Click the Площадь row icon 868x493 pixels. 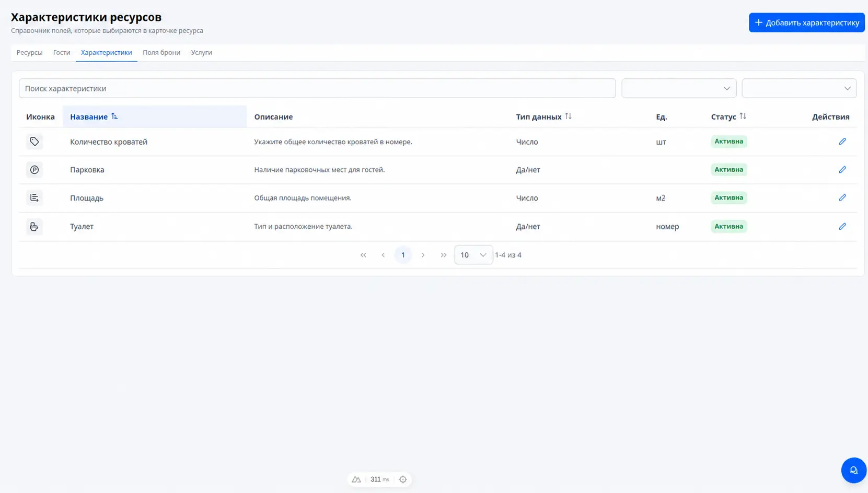click(34, 198)
